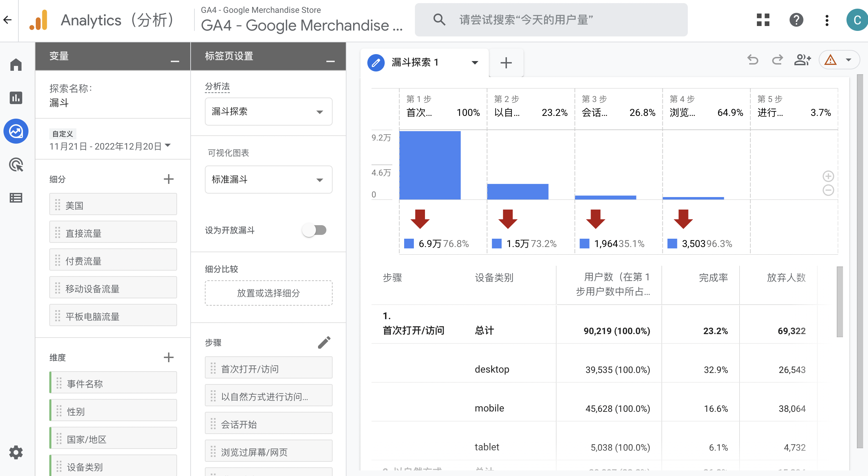Open Admin settings gear icon
Viewport: 868px width, 476px height.
[16, 452]
